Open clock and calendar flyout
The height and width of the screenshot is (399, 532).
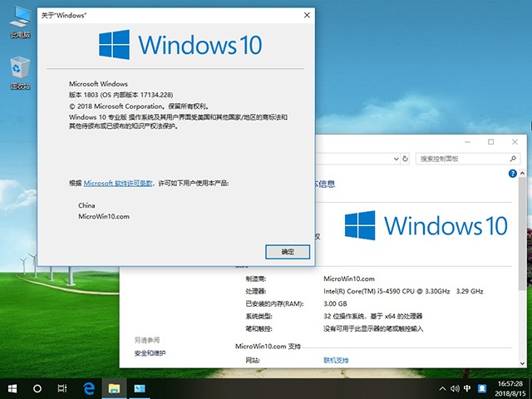[x=510, y=389]
